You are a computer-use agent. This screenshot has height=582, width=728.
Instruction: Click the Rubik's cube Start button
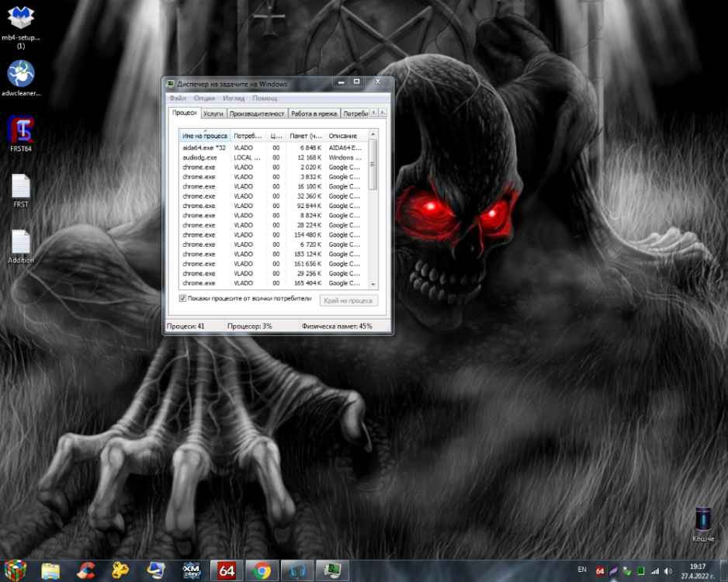point(16,570)
